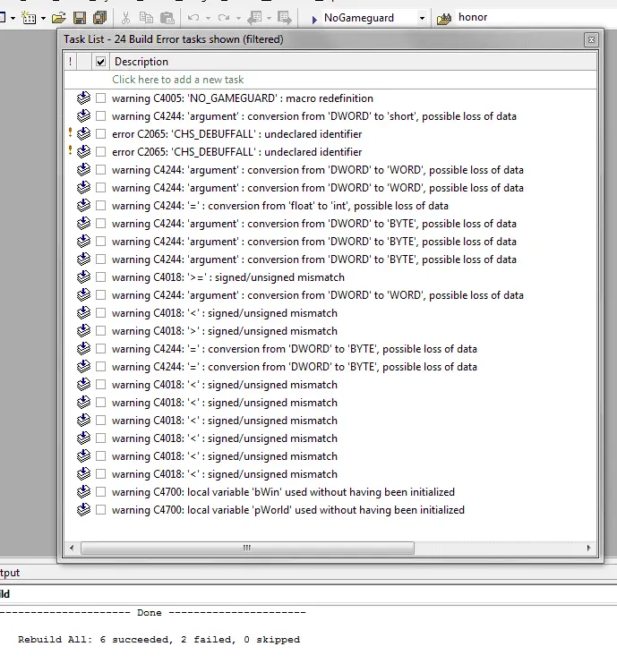This screenshot has width=617, height=672.
Task: Click the horizontal scrollbar thumb in Task List
Action: pyautogui.click(x=247, y=548)
